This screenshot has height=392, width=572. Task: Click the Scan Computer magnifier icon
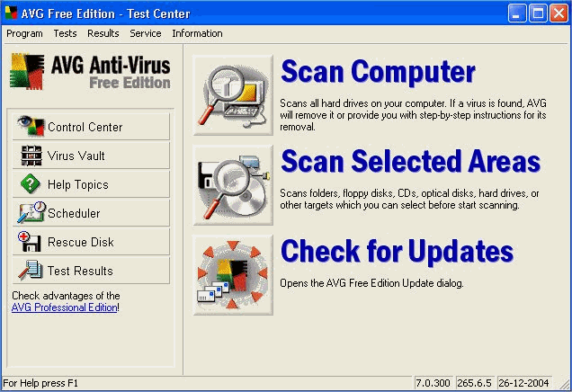click(233, 95)
